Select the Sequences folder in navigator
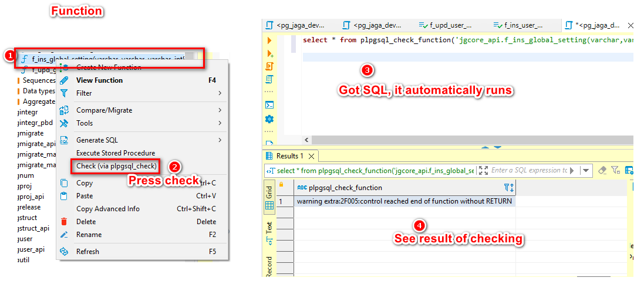Screen dimensions: 644x291 click(39, 80)
